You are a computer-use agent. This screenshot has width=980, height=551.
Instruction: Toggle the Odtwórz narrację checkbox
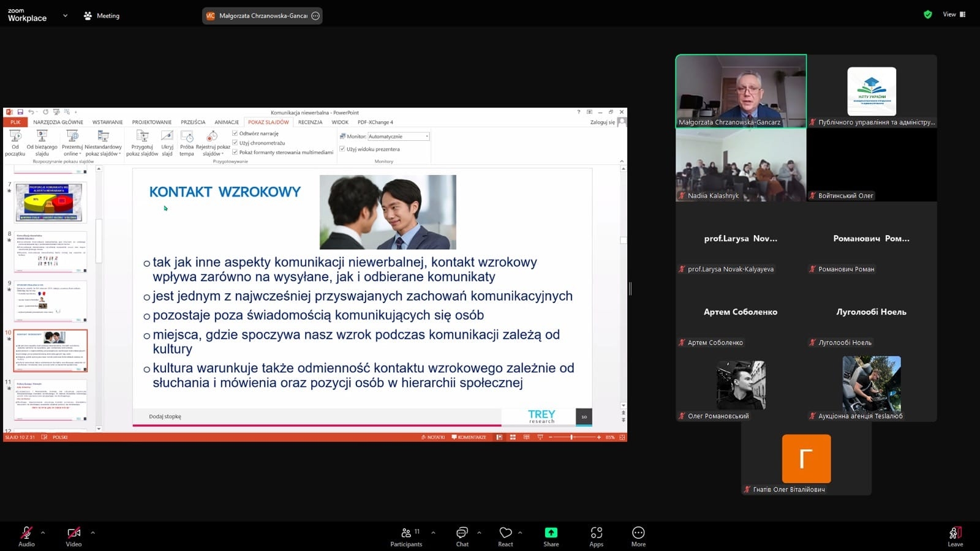(235, 133)
